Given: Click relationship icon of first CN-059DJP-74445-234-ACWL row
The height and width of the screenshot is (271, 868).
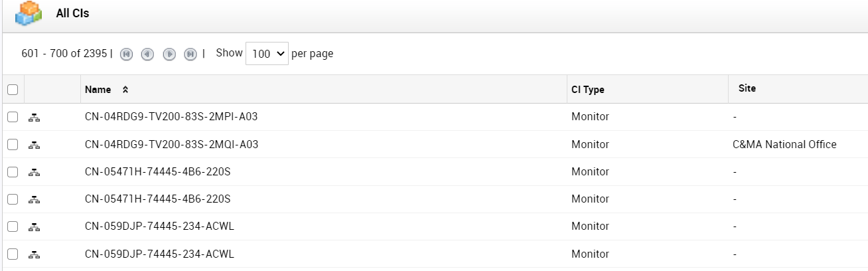Looking at the screenshot, I should click(35, 227).
